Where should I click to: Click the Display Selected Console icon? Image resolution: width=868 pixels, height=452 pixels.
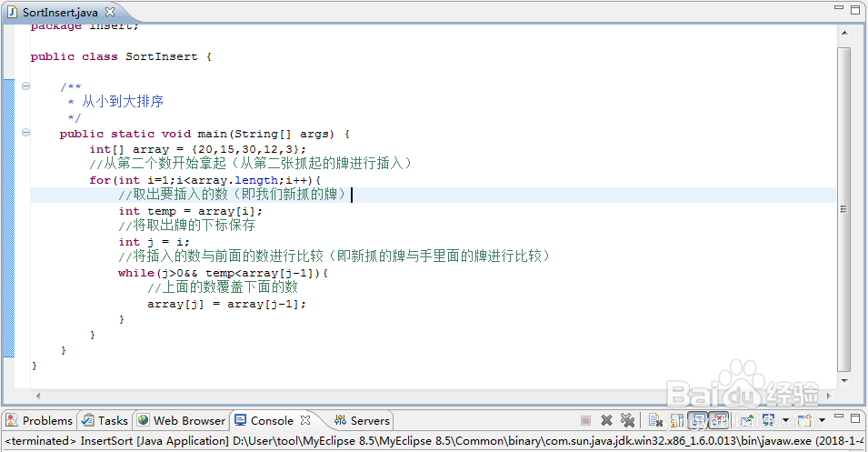coord(768,420)
